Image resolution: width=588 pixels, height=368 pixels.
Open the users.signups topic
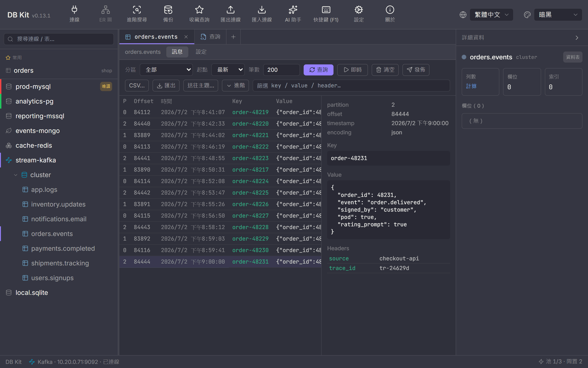tap(59, 278)
